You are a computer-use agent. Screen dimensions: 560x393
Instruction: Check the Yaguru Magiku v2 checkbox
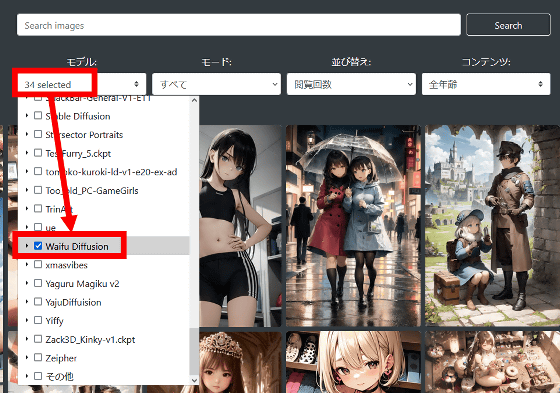[x=38, y=283]
